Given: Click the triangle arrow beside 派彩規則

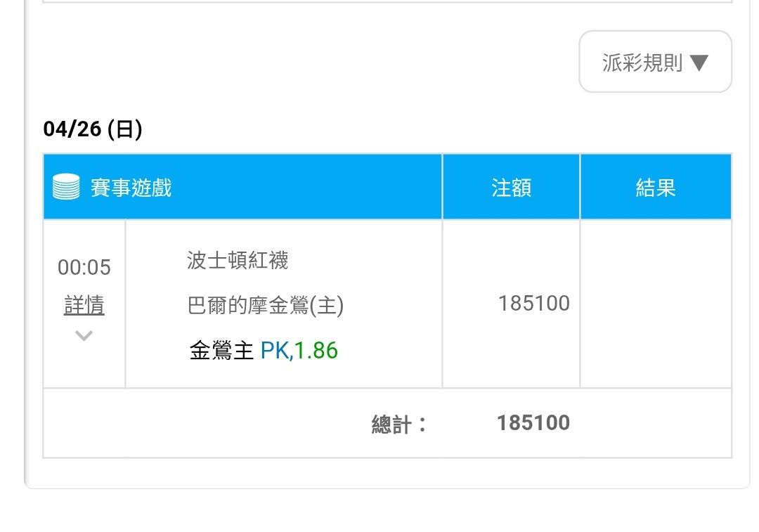Looking at the screenshot, I should pyautogui.click(x=699, y=63).
